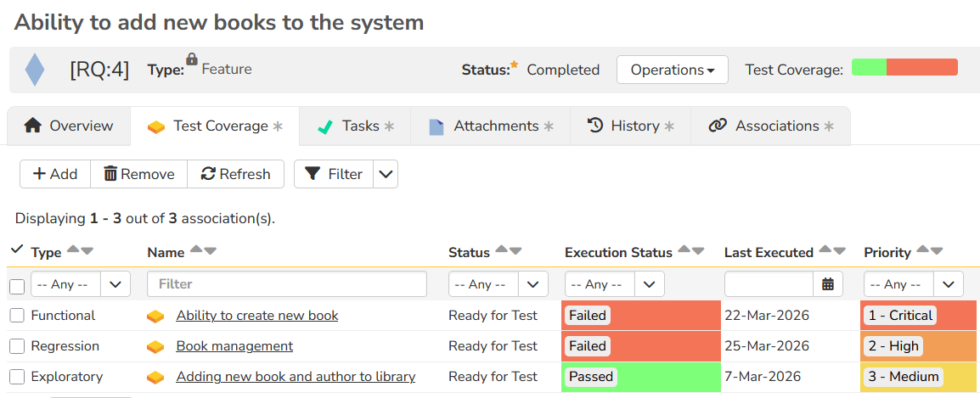Click the Test Coverage progress bar
The width and height of the screenshot is (980, 398).
[x=904, y=67]
